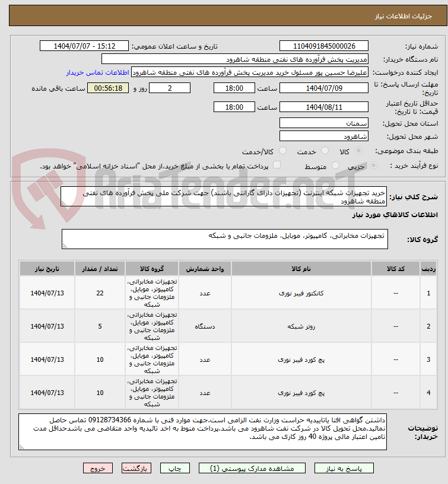Click the شرح کلی نیاز text area
Screen dimensions: 448x484
[x=224, y=196]
